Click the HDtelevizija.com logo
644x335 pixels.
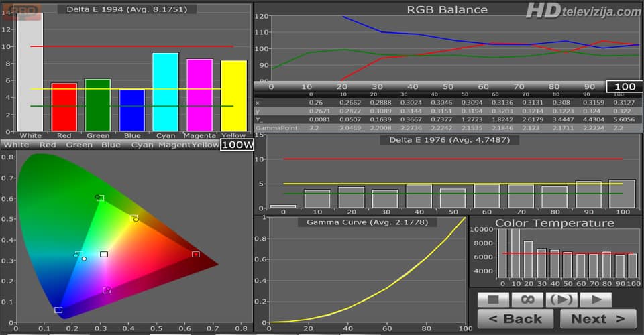coord(583,11)
